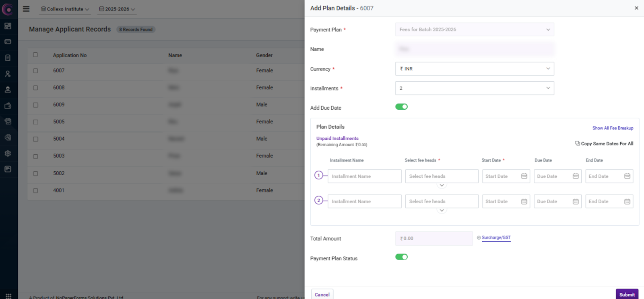
Task: Click calendar icon in first Due Date field
Action: pos(576,176)
